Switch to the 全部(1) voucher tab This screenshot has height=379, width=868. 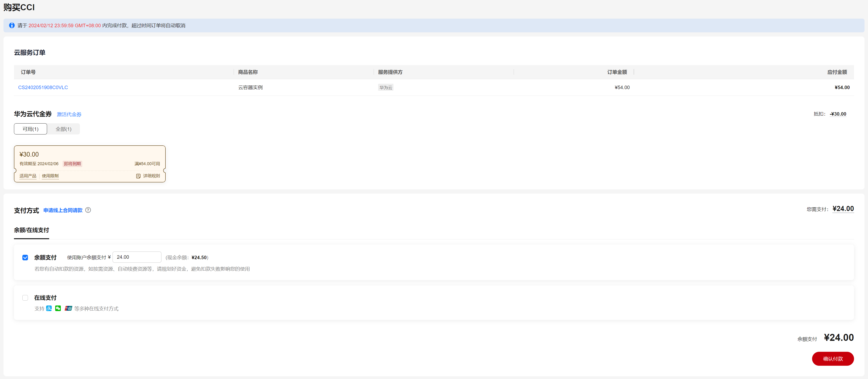tap(63, 129)
